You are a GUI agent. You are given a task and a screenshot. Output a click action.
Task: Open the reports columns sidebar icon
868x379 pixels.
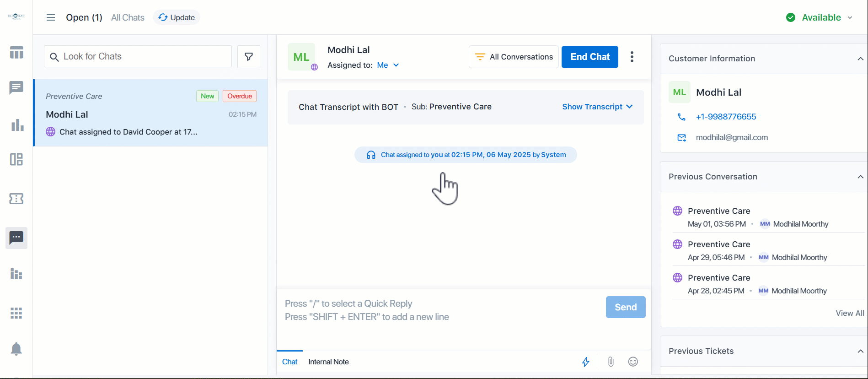(x=16, y=274)
